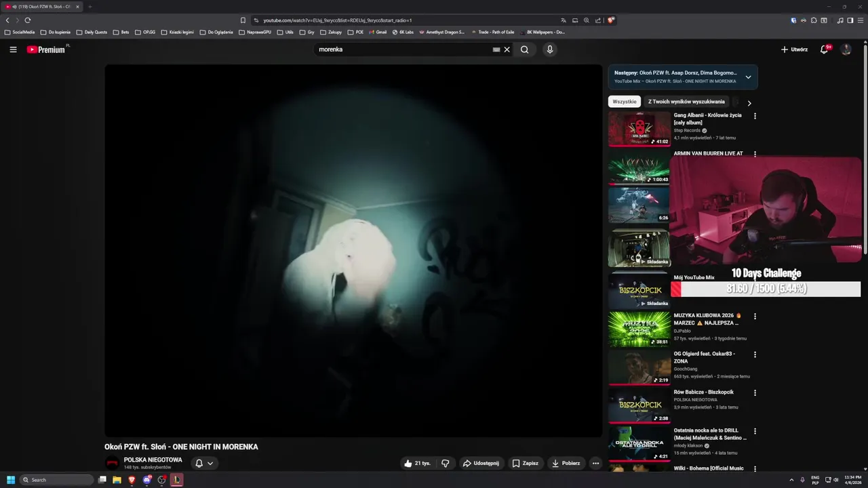868x488 pixels.
Task: Click the video player to pause playback
Action: [x=353, y=251]
